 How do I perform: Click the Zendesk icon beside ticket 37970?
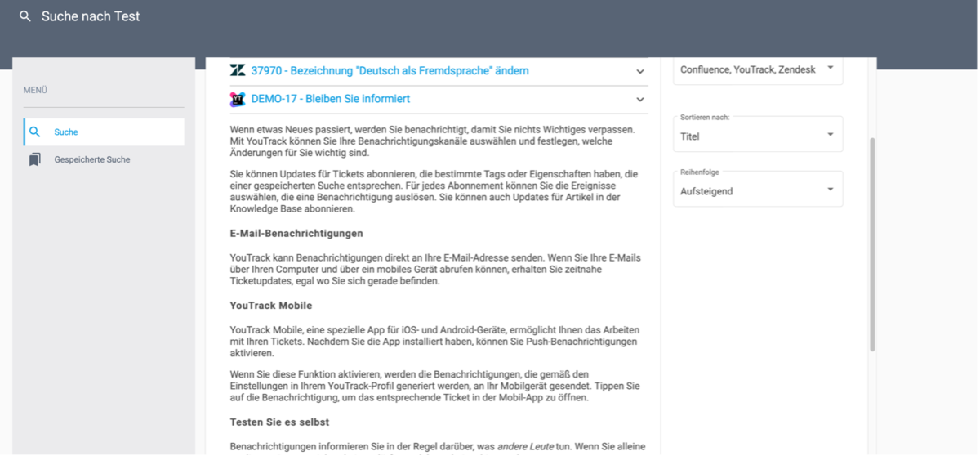pos(238,71)
